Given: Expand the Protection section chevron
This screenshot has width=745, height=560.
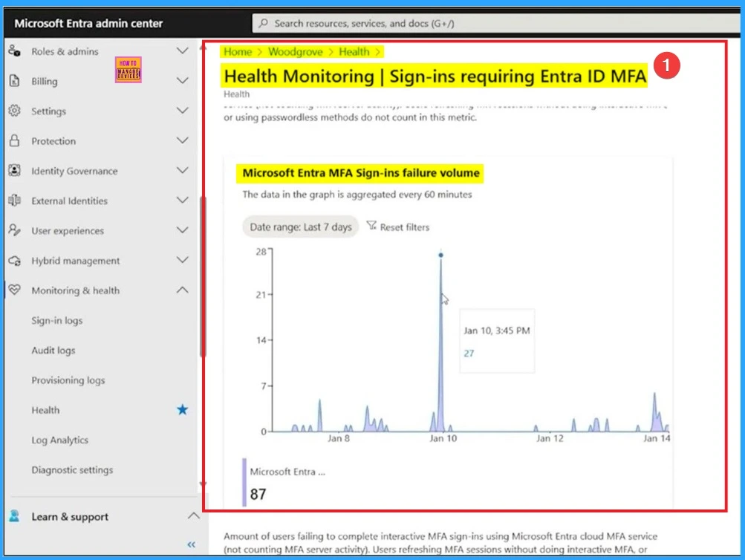Looking at the screenshot, I should point(183,140).
